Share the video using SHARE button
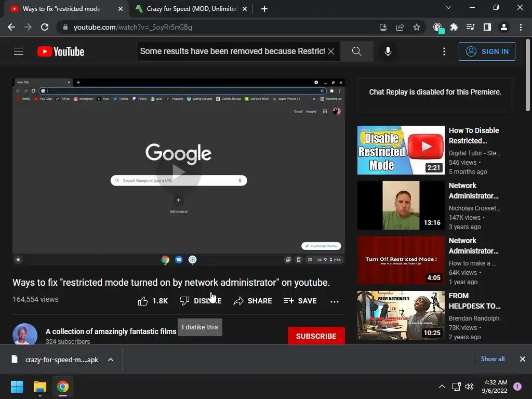This screenshot has height=399, width=532. [x=253, y=301]
